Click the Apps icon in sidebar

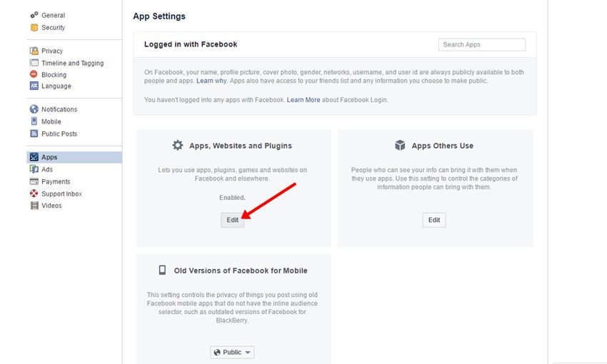[x=34, y=157]
